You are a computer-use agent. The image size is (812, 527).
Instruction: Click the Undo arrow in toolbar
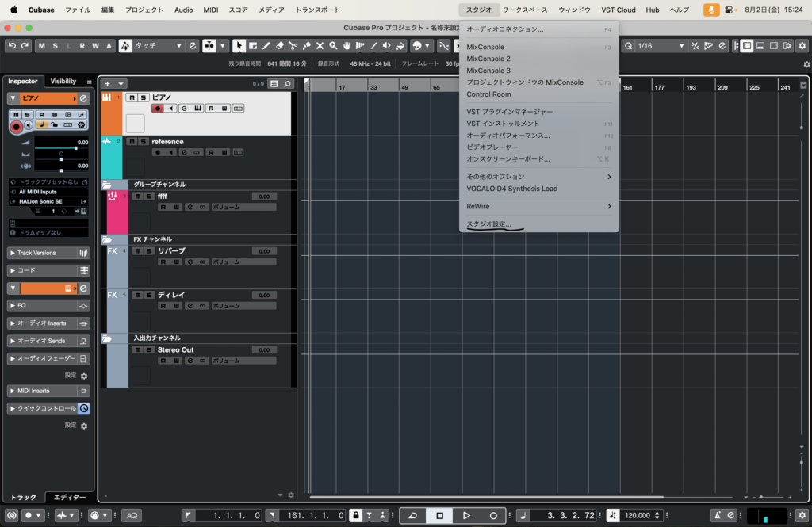[12, 46]
